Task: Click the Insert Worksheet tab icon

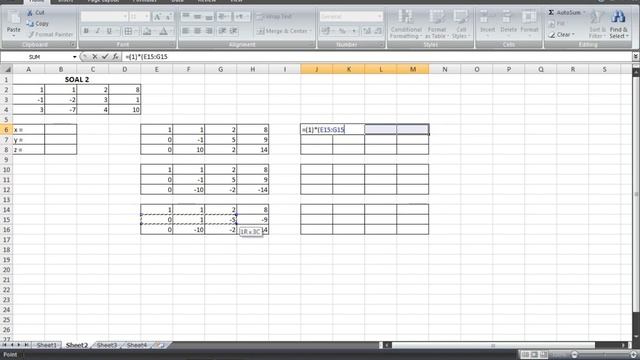Action: (x=160, y=345)
